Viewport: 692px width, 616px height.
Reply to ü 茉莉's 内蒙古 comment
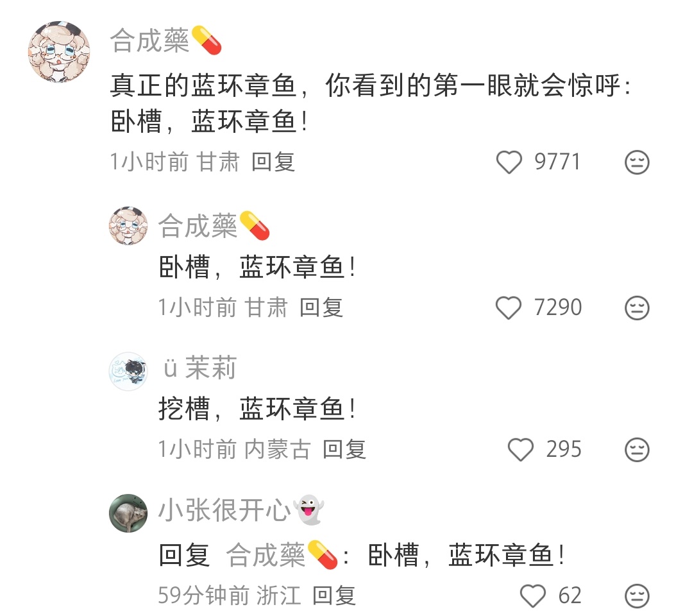click(344, 450)
